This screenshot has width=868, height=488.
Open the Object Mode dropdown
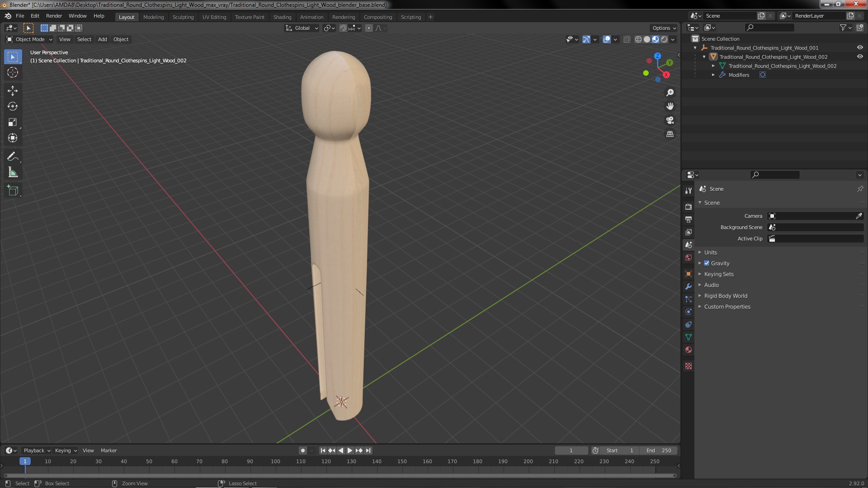click(x=29, y=39)
